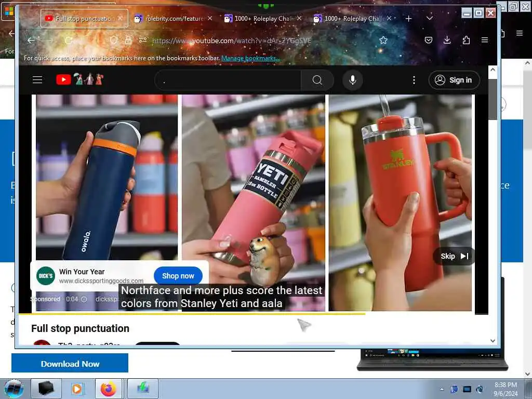This screenshot has height=399, width=532.
Task: Go back with Firefox back arrow
Action: pyautogui.click(x=31, y=41)
